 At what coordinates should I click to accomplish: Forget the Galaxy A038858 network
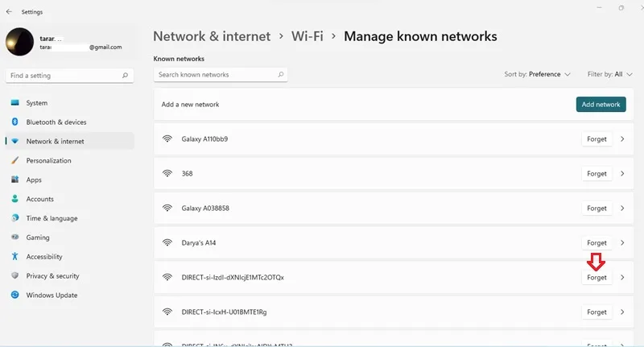[597, 209]
